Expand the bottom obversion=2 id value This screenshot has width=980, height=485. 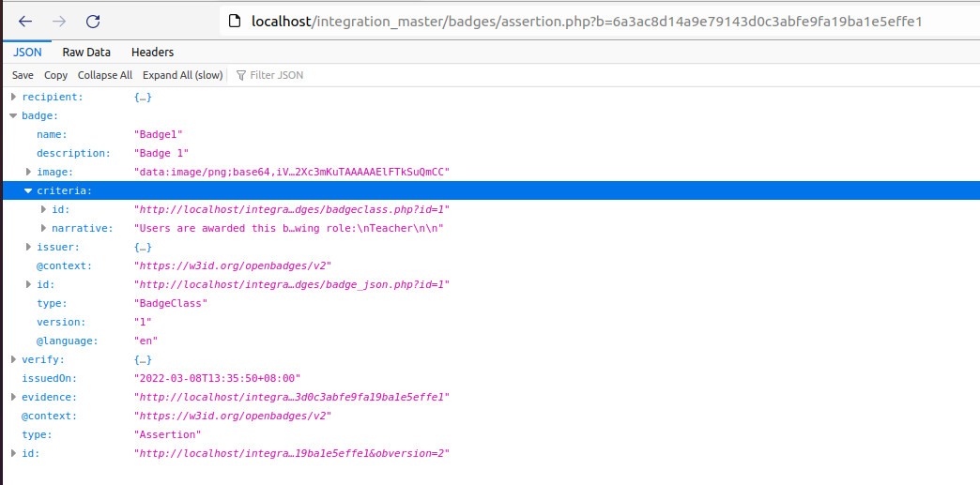point(14,453)
